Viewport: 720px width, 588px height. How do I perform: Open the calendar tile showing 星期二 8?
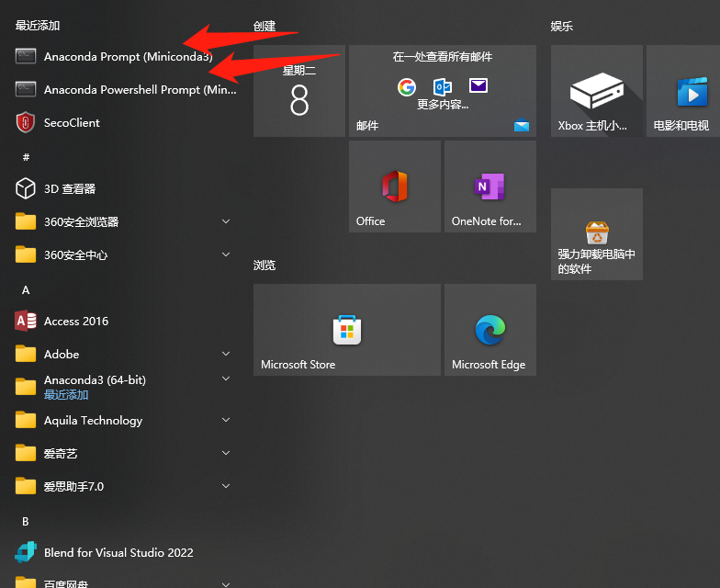pyautogui.click(x=299, y=91)
